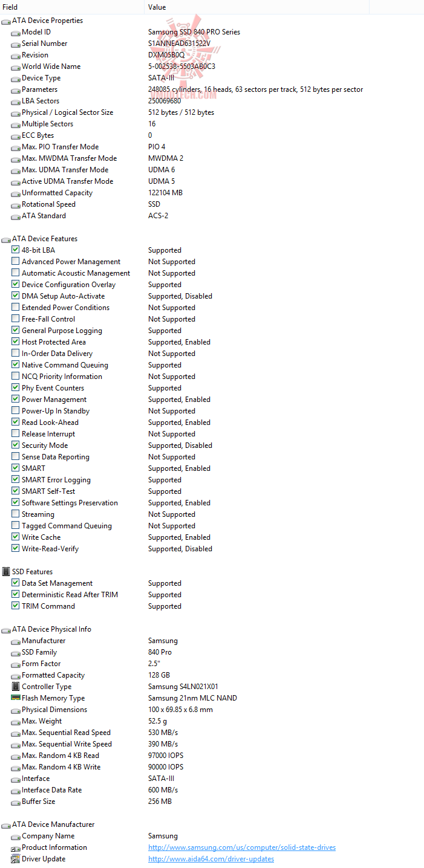Click the drive icon beside SSD Family
424x868 pixels.
[16, 653]
